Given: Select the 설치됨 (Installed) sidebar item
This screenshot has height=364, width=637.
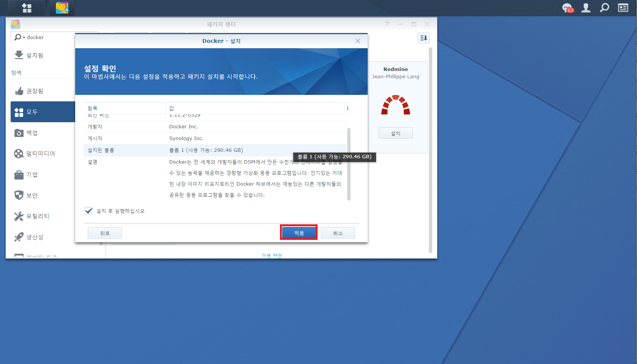Looking at the screenshot, I should pyautogui.click(x=35, y=55).
